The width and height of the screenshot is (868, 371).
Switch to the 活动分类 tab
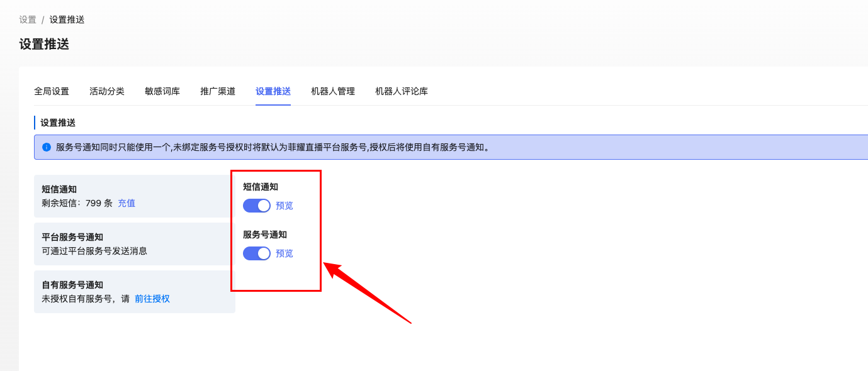107,91
